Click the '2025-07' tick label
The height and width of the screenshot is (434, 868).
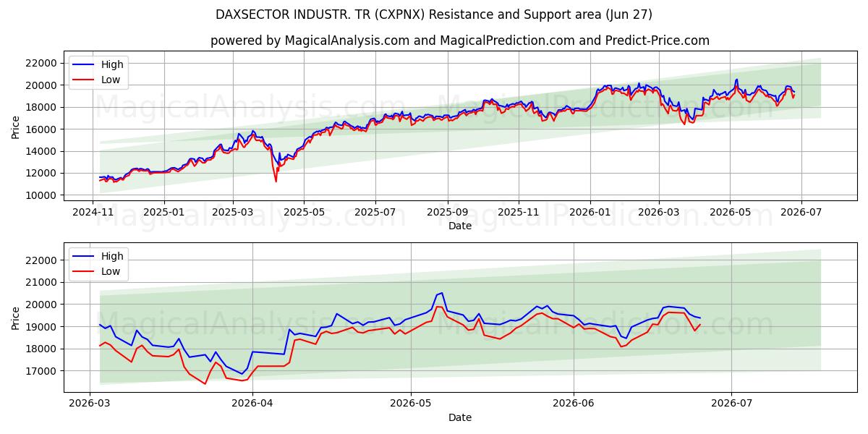coord(375,212)
